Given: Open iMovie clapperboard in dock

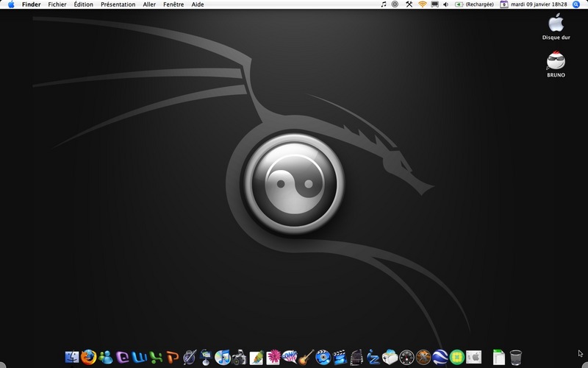Looking at the screenshot, I should 340,357.
